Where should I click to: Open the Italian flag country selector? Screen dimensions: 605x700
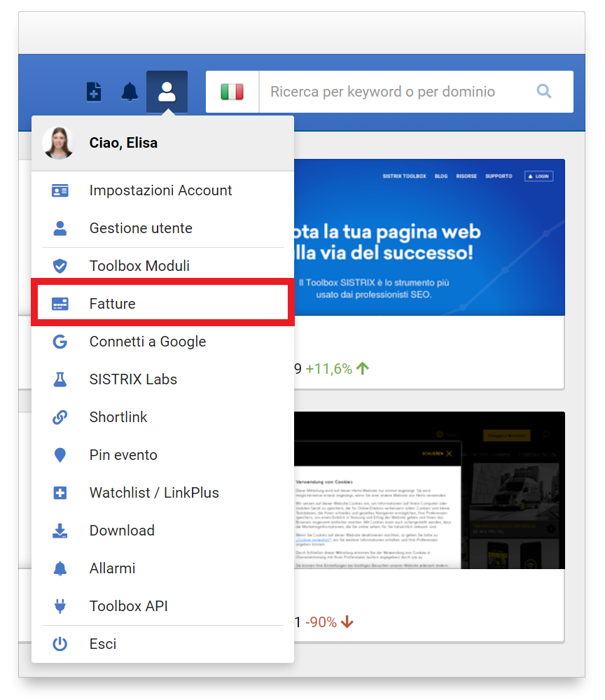tap(232, 92)
